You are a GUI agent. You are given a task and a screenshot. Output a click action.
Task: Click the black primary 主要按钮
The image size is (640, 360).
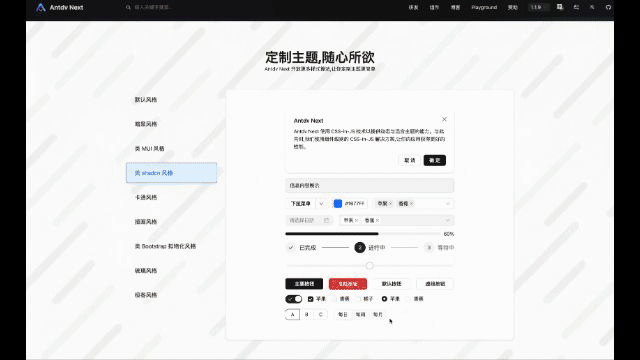pos(304,284)
